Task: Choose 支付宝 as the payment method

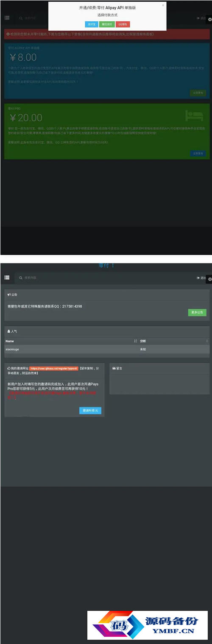Action: click(91, 25)
